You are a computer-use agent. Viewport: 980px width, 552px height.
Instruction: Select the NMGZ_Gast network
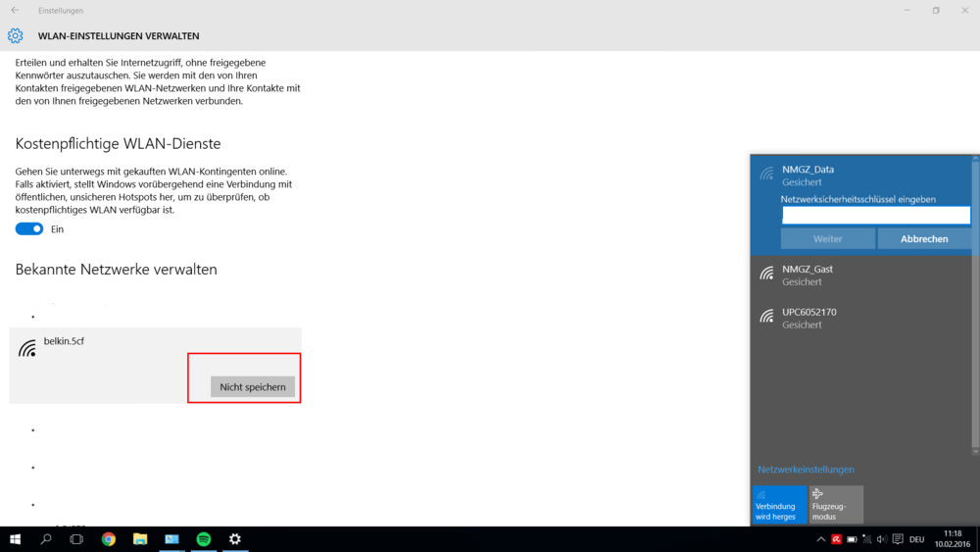click(861, 276)
